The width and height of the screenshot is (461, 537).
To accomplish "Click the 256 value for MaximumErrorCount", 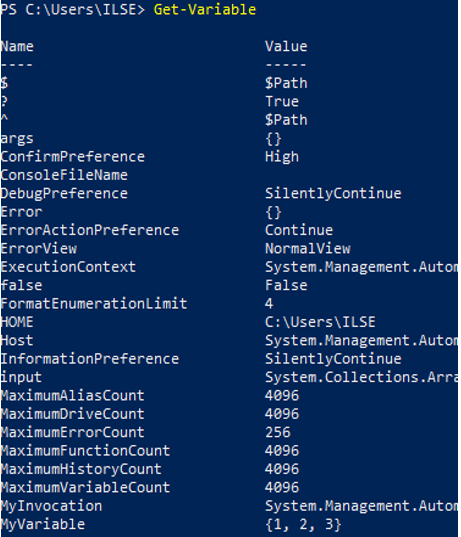I will (x=278, y=432).
